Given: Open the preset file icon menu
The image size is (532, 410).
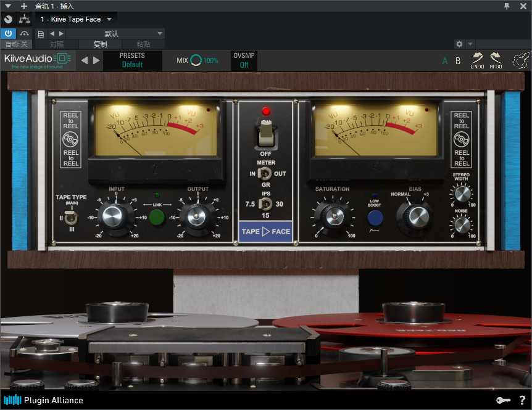Looking at the screenshot, I should coord(41,34).
